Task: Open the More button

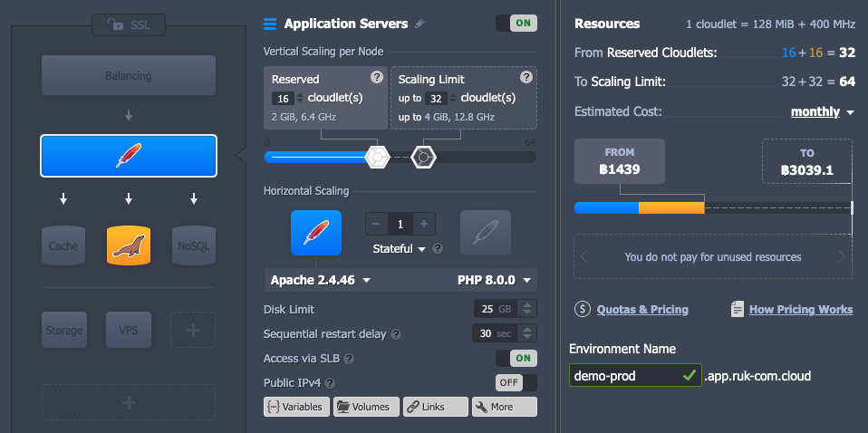Action: pos(505,407)
